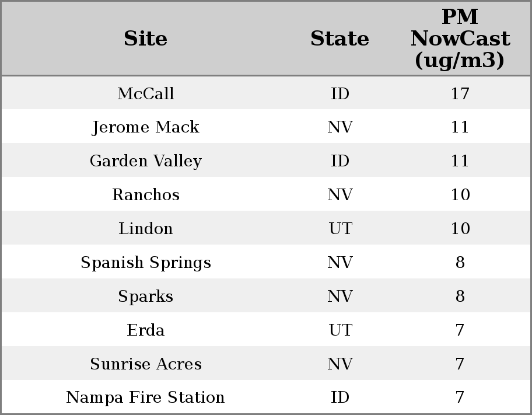Select the NowCast value for Spanish Springs

coord(460,263)
